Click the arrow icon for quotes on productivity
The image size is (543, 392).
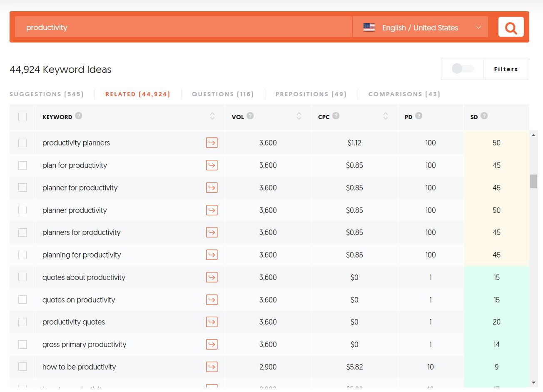coord(212,300)
